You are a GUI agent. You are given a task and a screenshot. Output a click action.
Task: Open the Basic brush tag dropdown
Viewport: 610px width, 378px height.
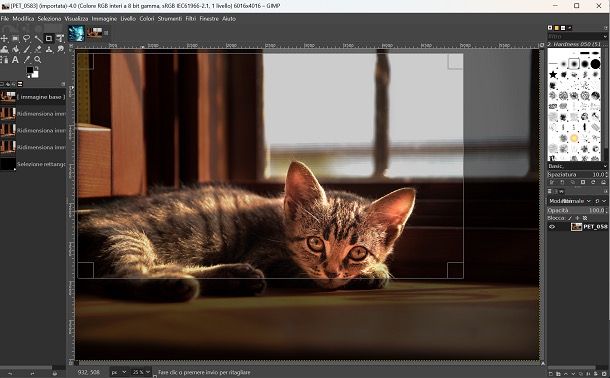577,166
